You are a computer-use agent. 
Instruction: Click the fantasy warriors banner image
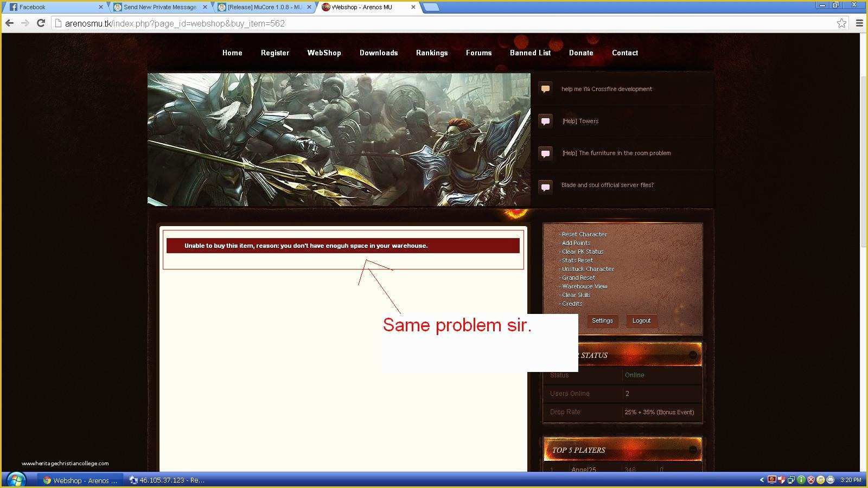(x=339, y=139)
